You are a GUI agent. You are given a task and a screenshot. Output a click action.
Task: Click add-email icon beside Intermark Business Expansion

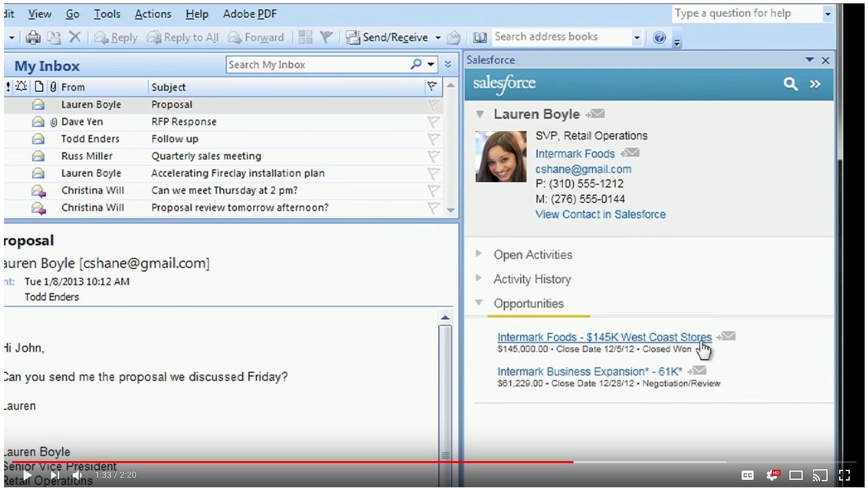(697, 370)
